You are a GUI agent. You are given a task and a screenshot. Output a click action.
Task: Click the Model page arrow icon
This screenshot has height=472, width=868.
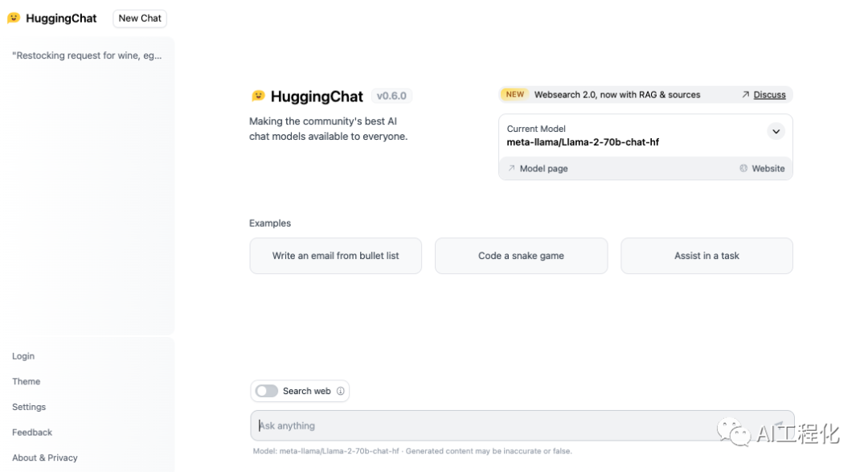point(511,169)
